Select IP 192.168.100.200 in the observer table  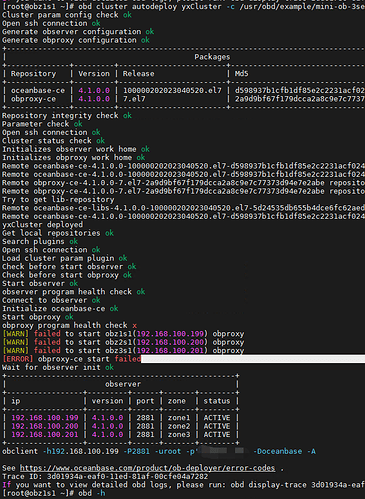45,426
